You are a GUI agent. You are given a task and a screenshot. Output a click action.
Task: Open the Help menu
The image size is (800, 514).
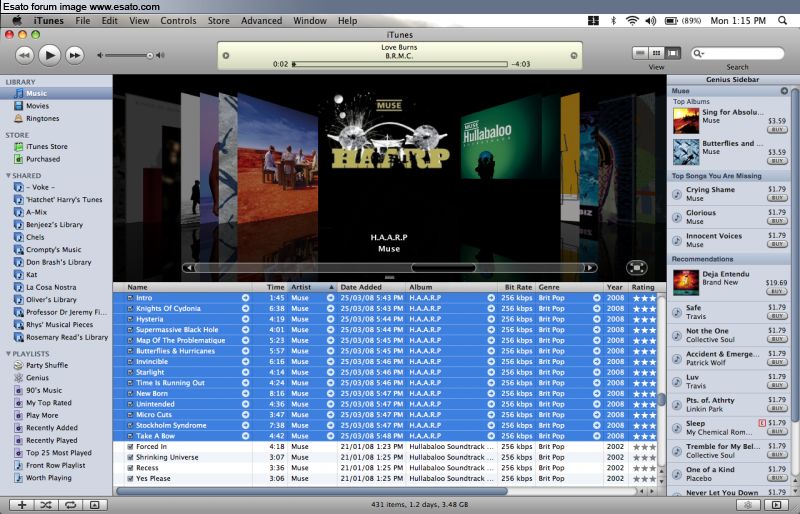(x=347, y=20)
